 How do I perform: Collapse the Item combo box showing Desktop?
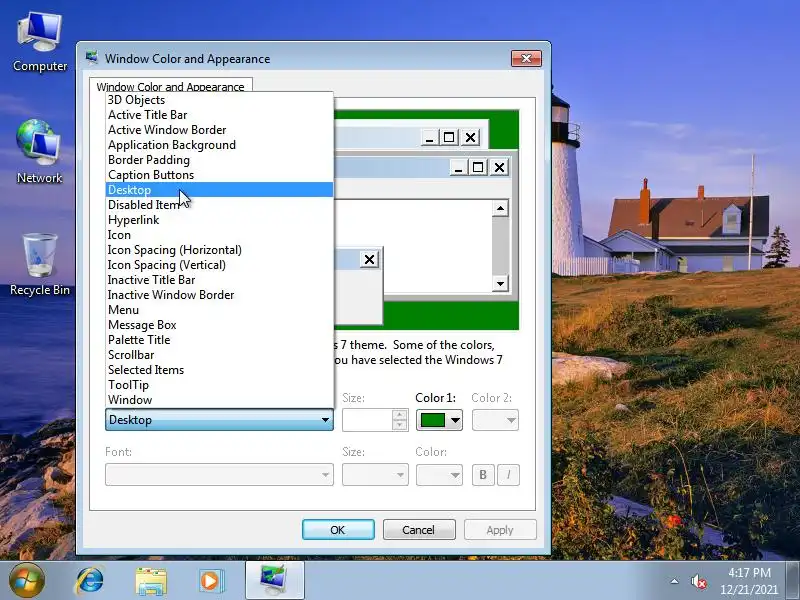click(x=219, y=420)
